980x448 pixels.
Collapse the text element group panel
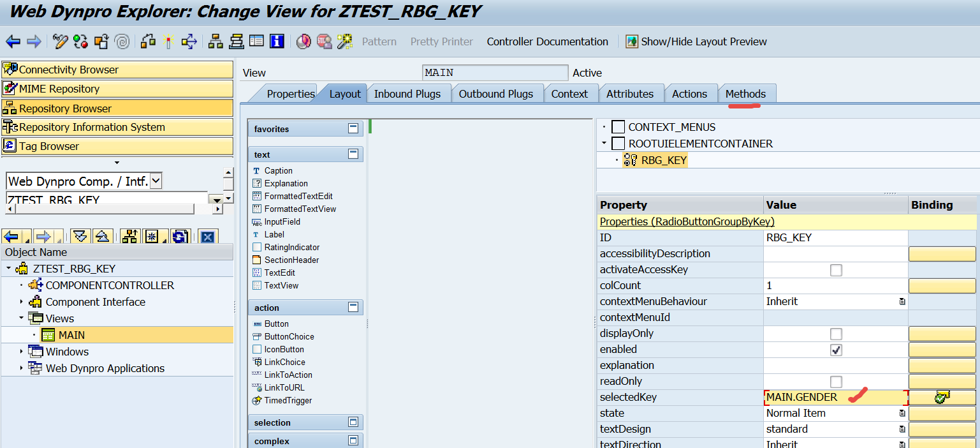pyautogui.click(x=353, y=154)
